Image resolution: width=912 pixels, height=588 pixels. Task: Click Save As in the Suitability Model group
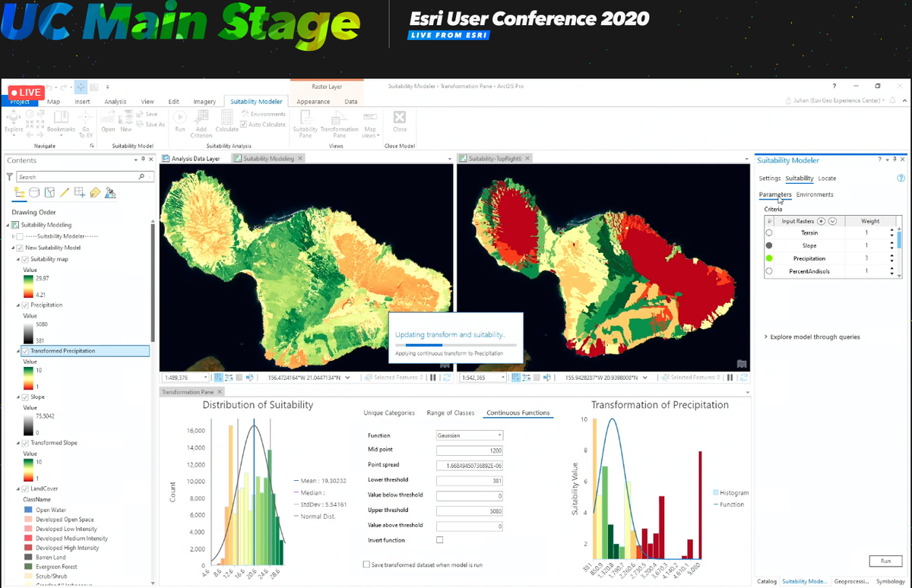(x=150, y=125)
